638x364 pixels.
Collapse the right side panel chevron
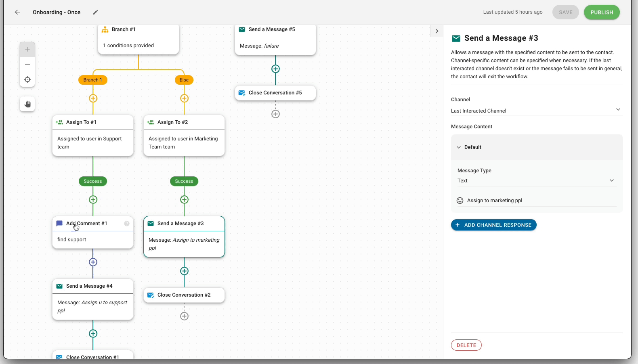tap(437, 31)
